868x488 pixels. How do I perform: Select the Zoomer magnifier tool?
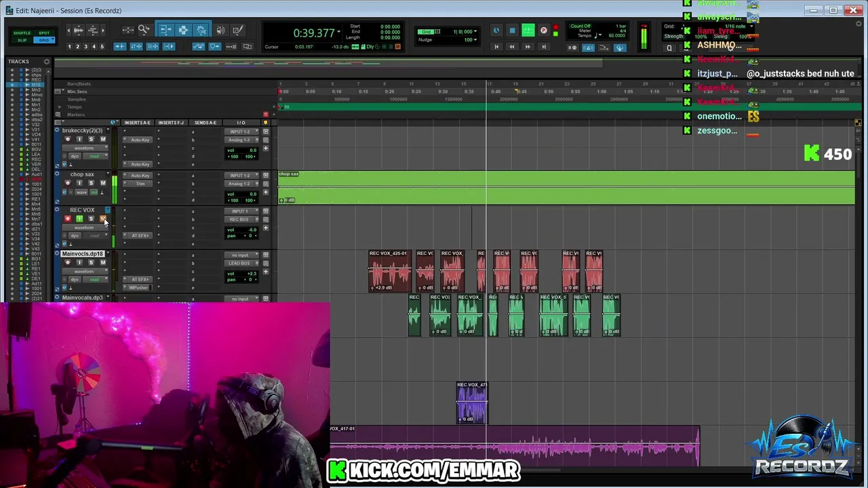[144, 30]
